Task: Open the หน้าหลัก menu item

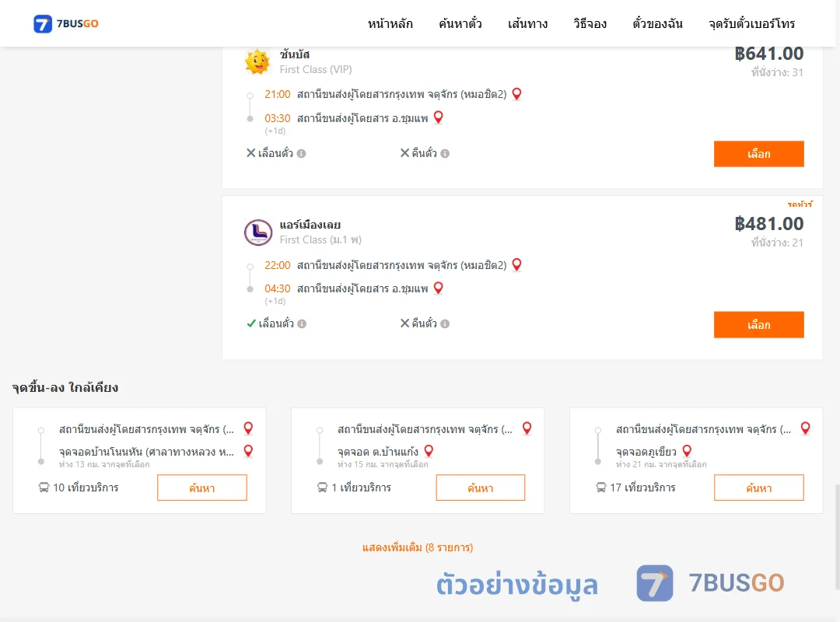Action: (x=390, y=23)
